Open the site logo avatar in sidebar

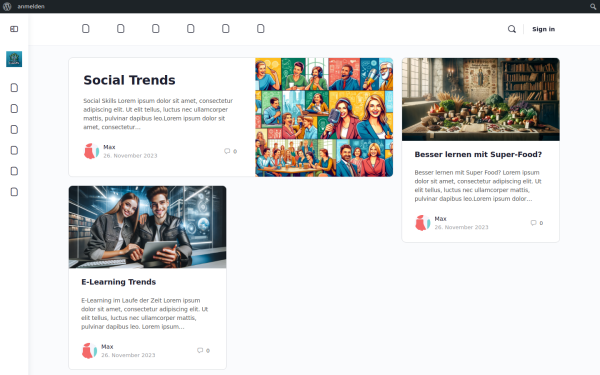(14, 59)
